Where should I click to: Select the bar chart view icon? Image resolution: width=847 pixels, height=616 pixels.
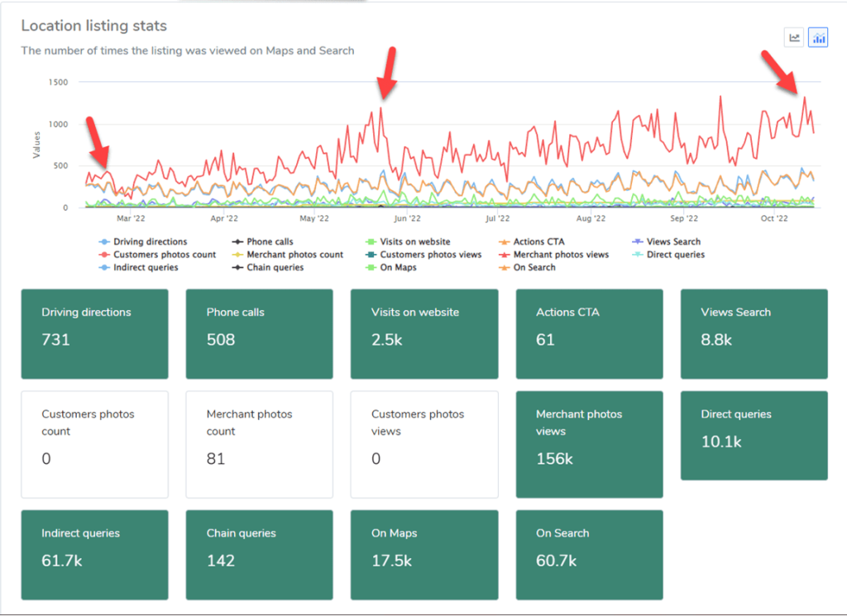[818, 37]
